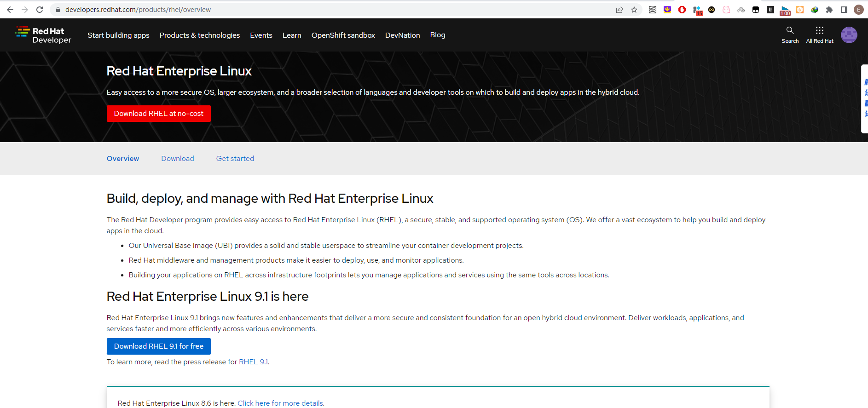Bookmark this page with star icon

[x=634, y=10]
